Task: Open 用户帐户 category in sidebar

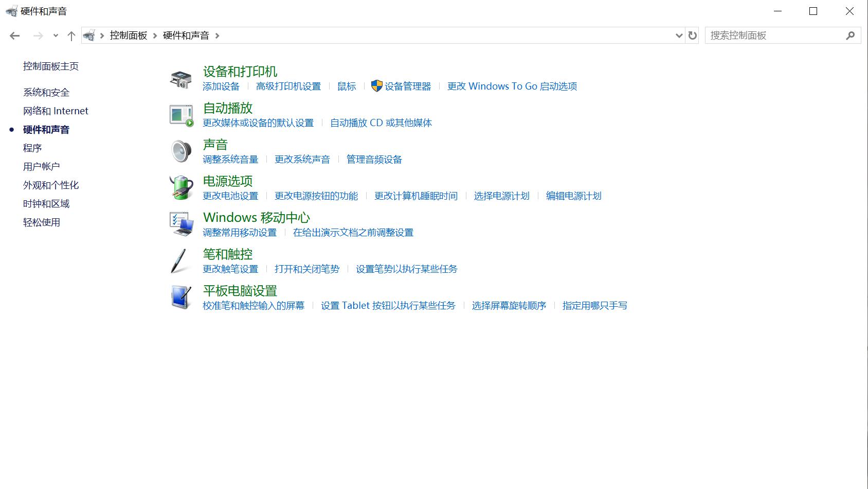Action: (42, 167)
